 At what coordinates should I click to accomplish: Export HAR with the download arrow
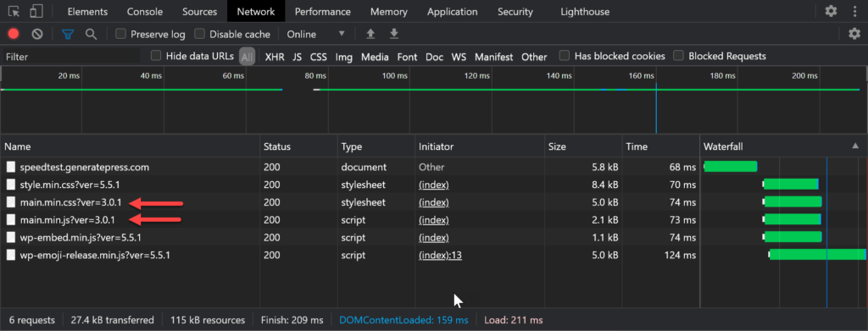394,34
